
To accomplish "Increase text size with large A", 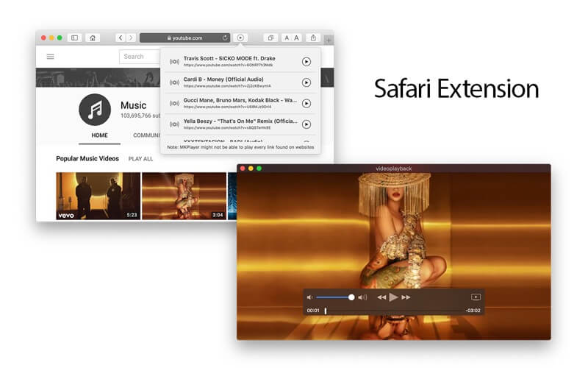I will pyautogui.click(x=297, y=38).
